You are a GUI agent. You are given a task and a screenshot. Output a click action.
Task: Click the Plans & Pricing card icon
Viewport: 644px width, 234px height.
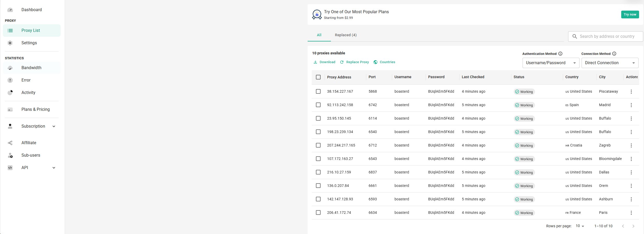point(10,109)
